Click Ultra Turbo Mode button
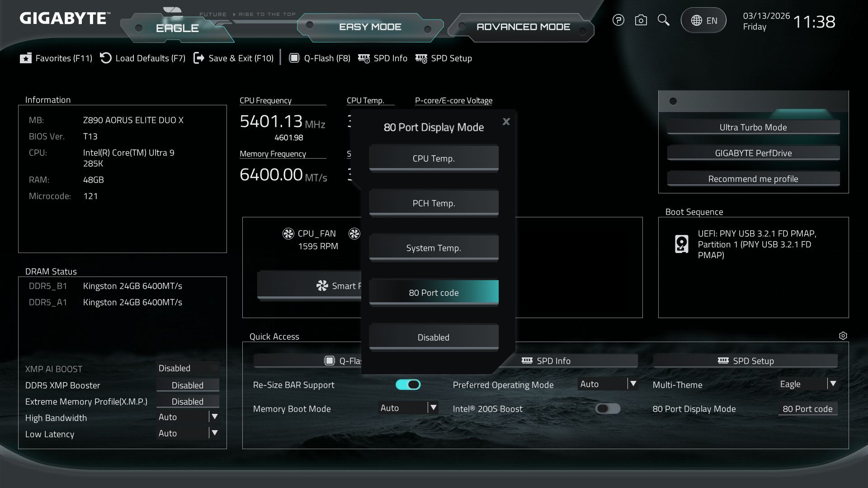Image resolution: width=868 pixels, height=488 pixels. pos(753,127)
